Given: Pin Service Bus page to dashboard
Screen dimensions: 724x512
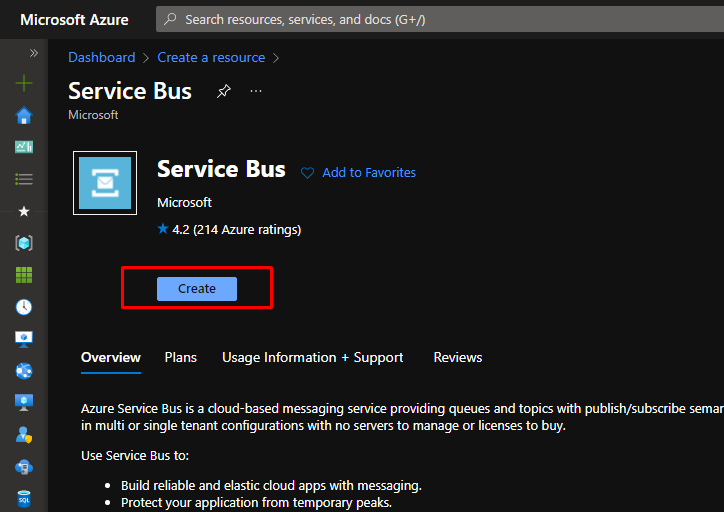Looking at the screenshot, I should (224, 91).
